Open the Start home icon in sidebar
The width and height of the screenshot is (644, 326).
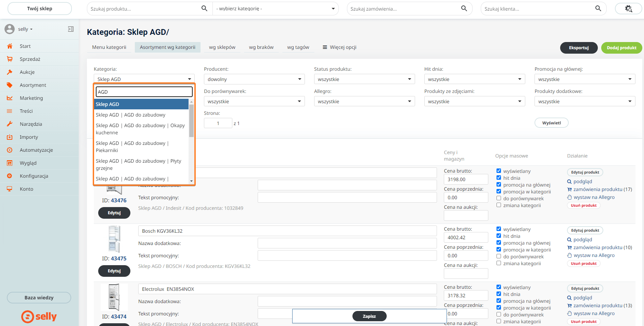10,46
